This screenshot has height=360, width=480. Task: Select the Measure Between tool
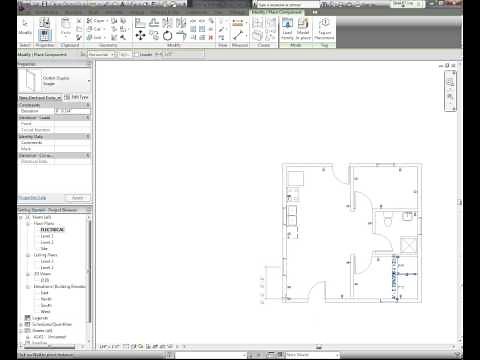pos(238,35)
